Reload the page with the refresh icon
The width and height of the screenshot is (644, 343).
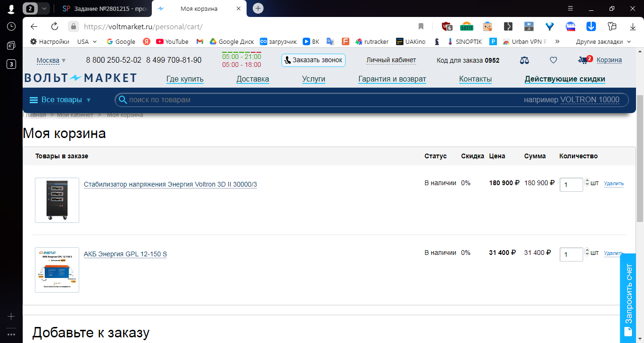(55, 26)
